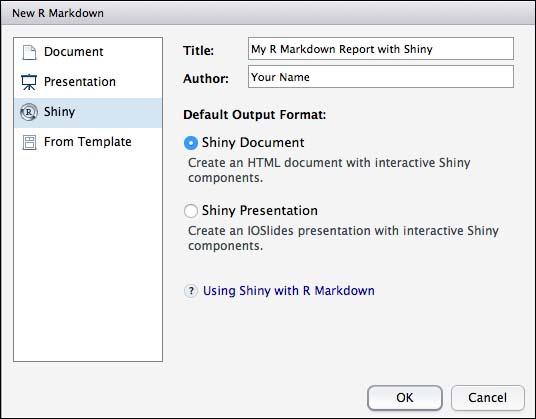Dismiss dialog with the Cancel button
This screenshot has height=419, width=536.
[x=488, y=398]
